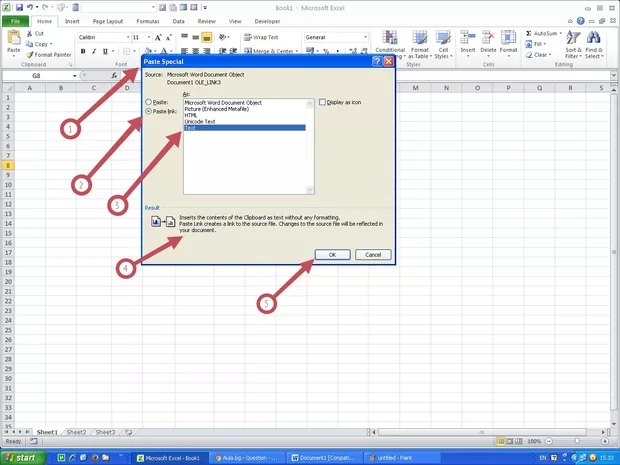The image size is (620, 465).
Task: Click the Format cells icon
Action: tap(508, 37)
